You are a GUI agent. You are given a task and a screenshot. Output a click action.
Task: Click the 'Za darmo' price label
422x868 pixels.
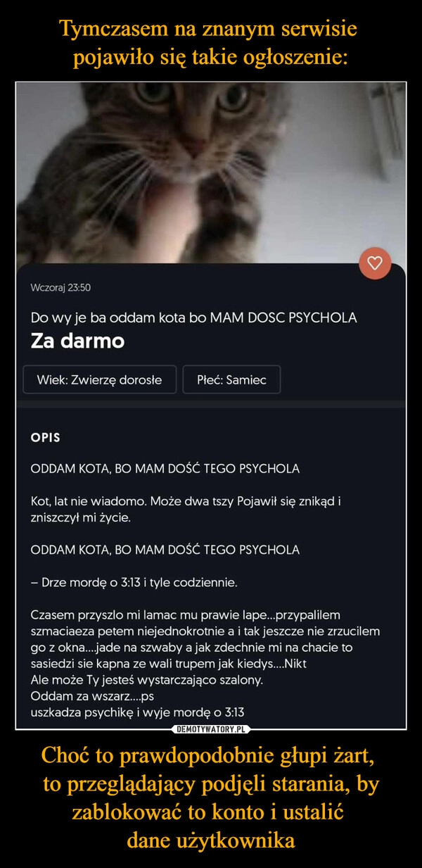pos(78,342)
